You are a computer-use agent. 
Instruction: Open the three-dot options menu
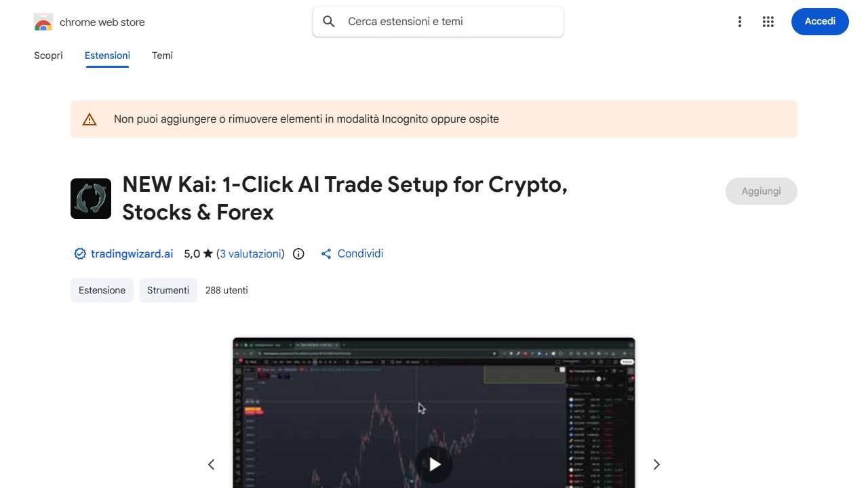point(740,22)
